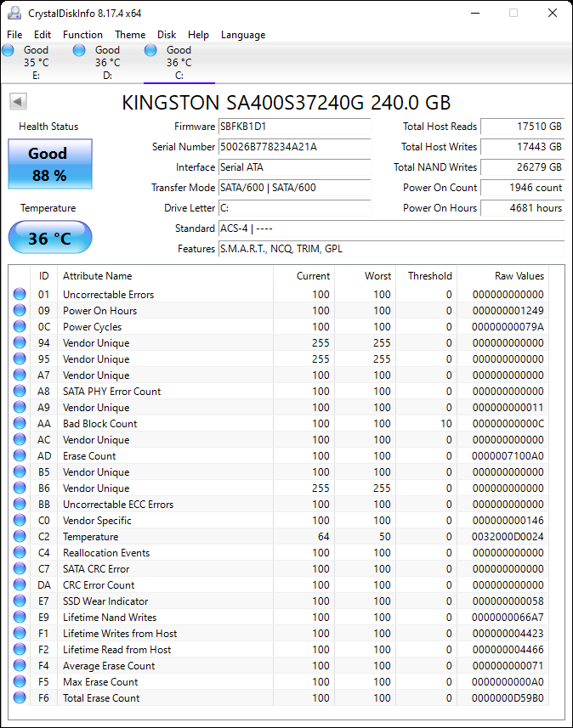The height and width of the screenshot is (728, 573).
Task: Click the Threshold column header
Action: (426, 276)
